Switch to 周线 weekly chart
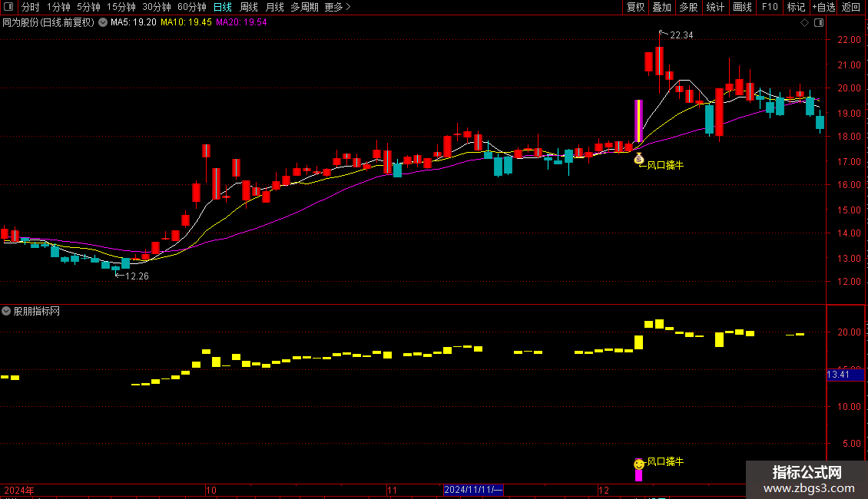868x499 pixels. coord(249,7)
